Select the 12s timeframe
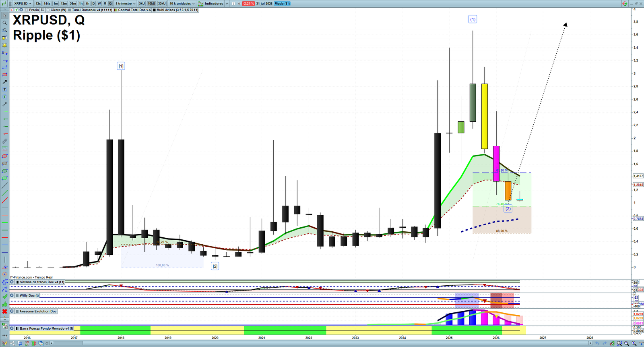The width and height of the screenshot is (644, 347). coord(38,4)
